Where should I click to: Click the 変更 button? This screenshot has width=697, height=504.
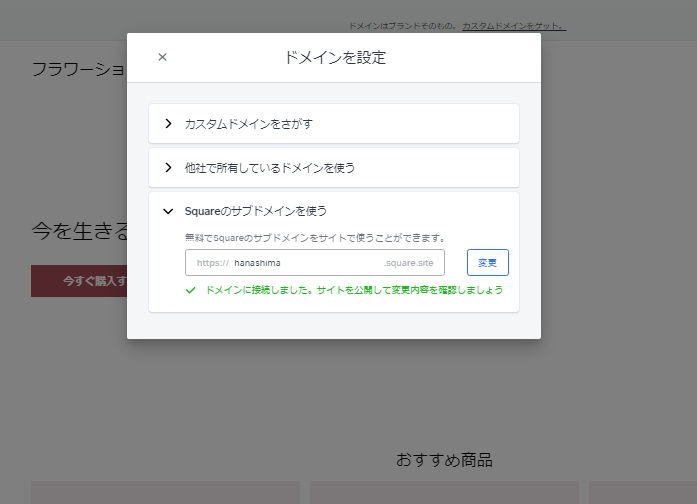point(488,263)
